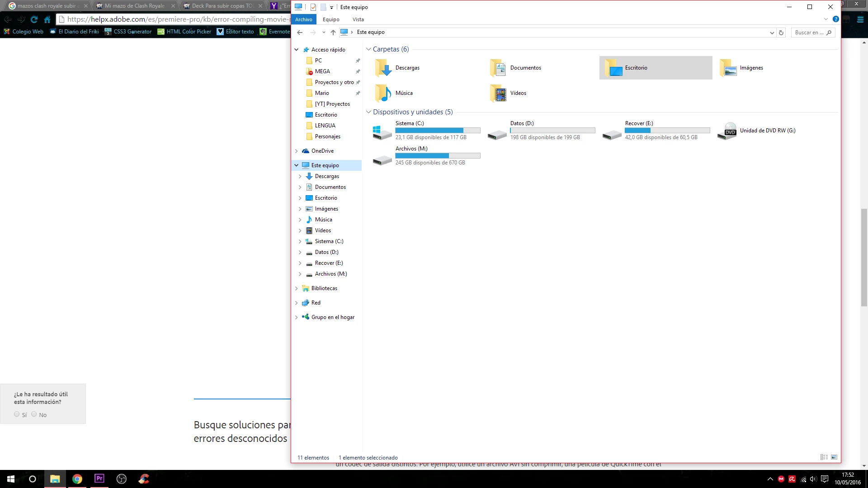
Task: Select the Sí radio button
Action: [17, 414]
